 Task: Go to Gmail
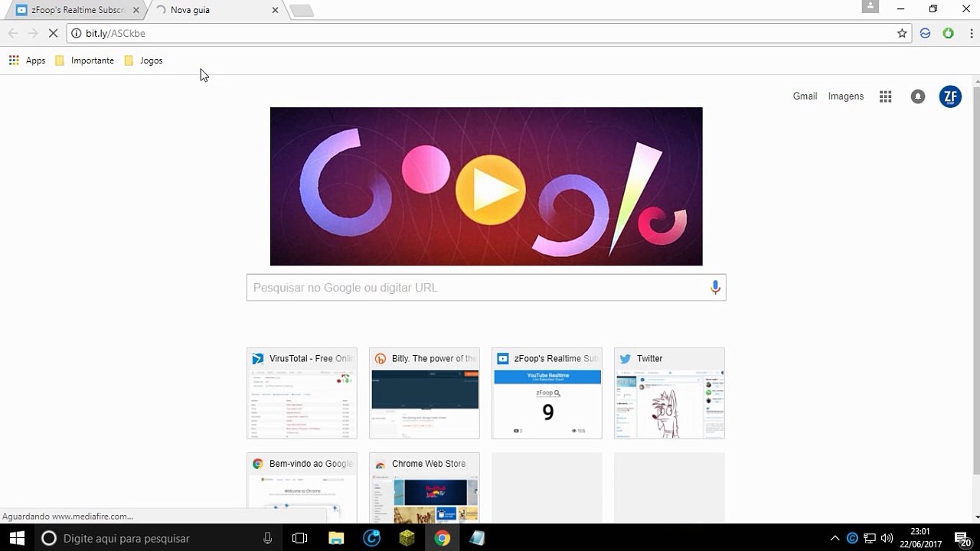(x=805, y=96)
